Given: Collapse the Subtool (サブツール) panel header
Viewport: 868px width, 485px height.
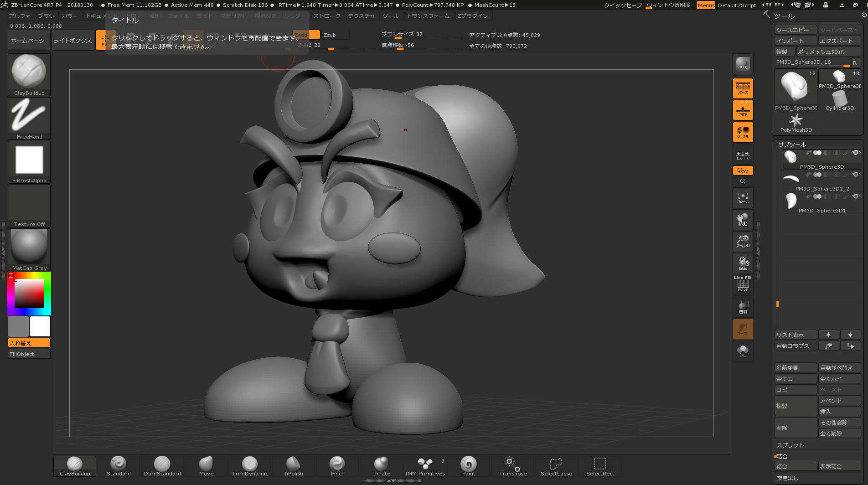Looking at the screenshot, I should [x=792, y=144].
